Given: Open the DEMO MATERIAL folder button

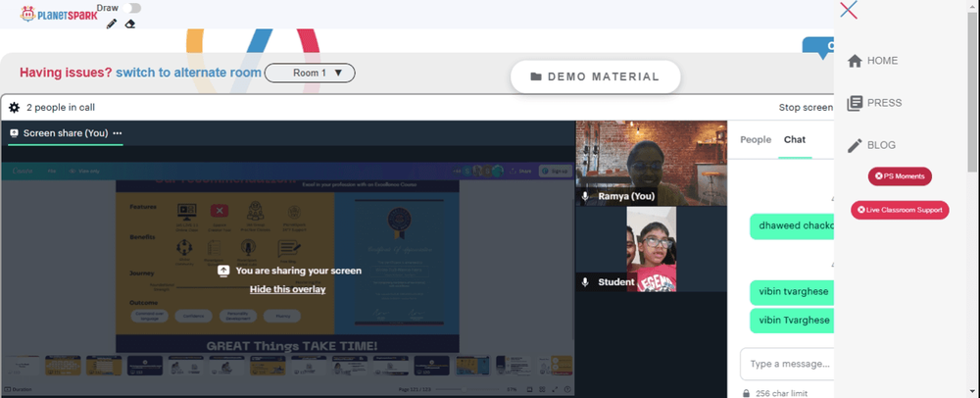Looking at the screenshot, I should coord(595,76).
